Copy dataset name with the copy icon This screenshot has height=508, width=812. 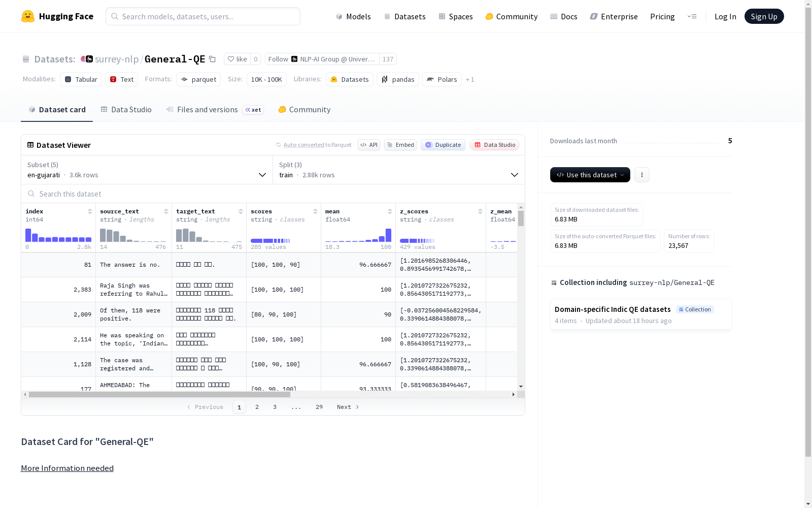[212, 59]
